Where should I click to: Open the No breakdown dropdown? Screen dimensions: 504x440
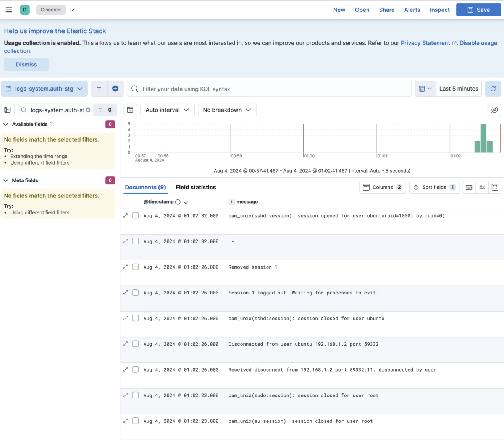pos(227,110)
